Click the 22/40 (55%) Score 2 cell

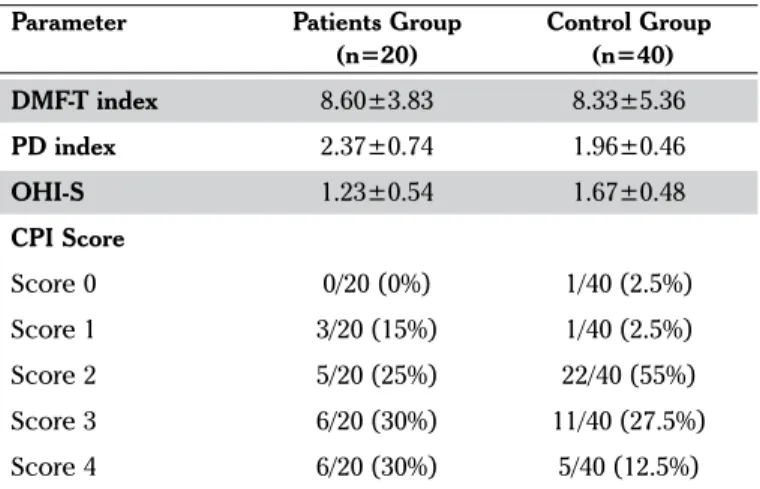(629, 375)
